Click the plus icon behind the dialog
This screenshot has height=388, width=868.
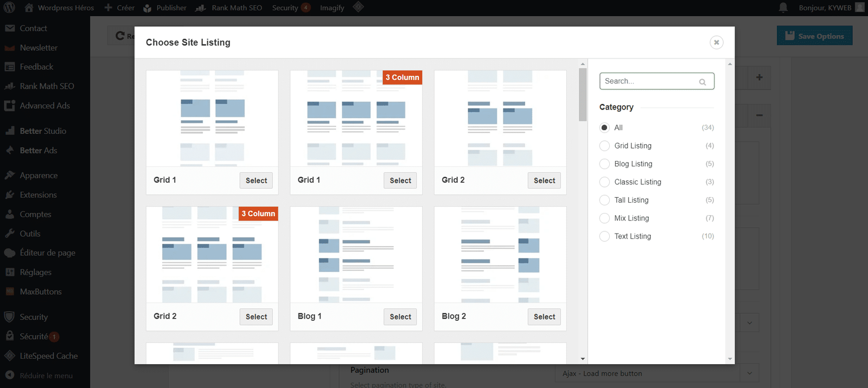point(759,77)
